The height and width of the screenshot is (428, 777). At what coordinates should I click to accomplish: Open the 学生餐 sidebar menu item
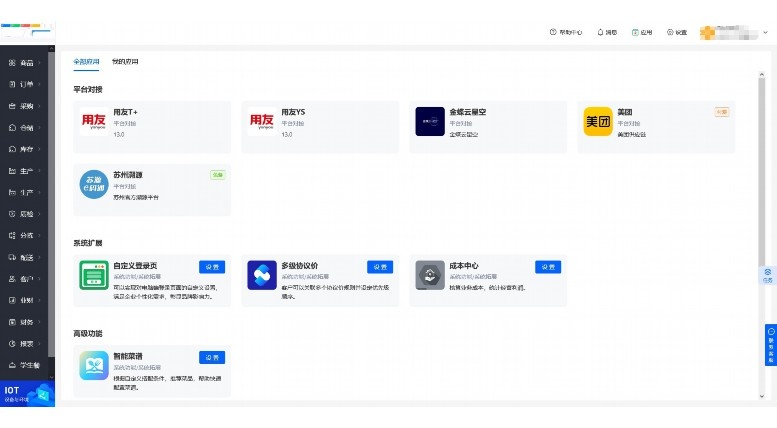[24, 365]
